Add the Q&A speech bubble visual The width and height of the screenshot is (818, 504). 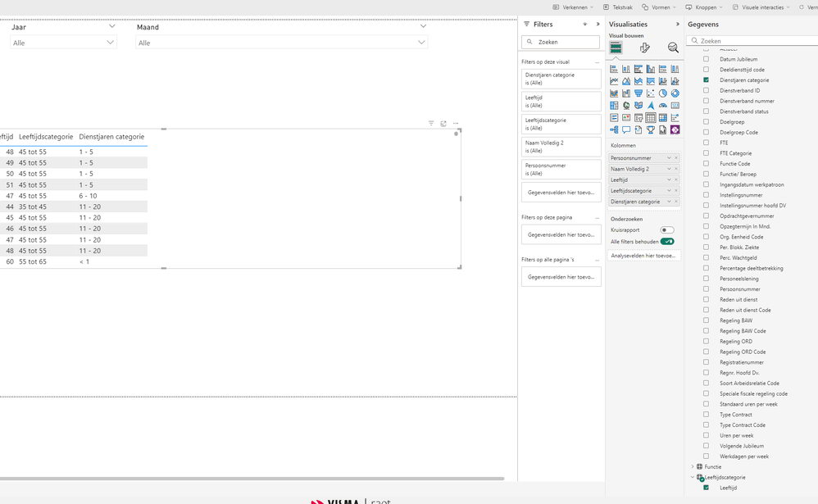click(x=626, y=130)
